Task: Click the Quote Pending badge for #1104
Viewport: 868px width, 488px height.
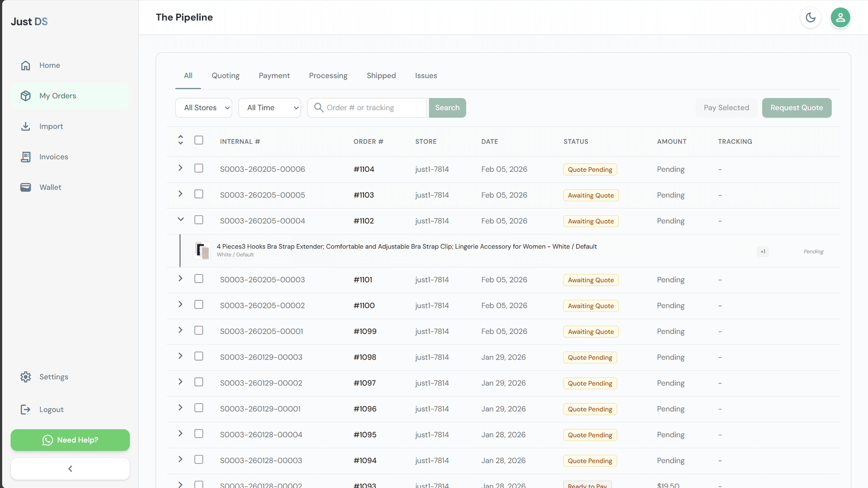Action: click(x=590, y=170)
